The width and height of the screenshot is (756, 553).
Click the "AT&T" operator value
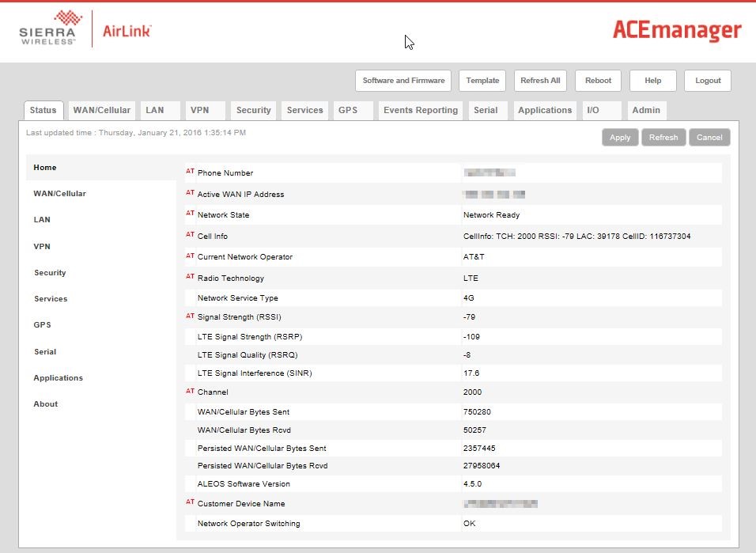pyautogui.click(x=474, y=257)
